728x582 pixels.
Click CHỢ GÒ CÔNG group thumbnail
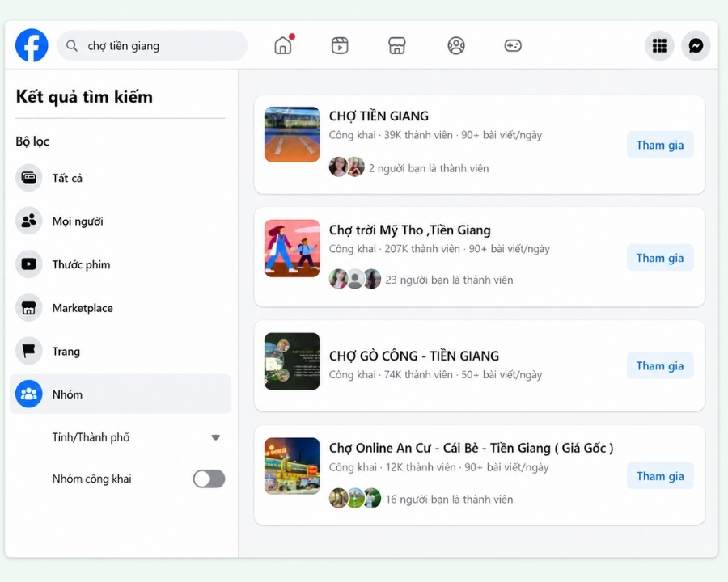click(292, 361)
